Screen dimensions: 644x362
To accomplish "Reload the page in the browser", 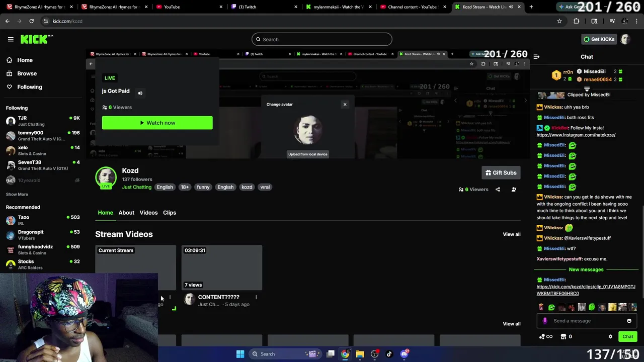I will point(31,21).
